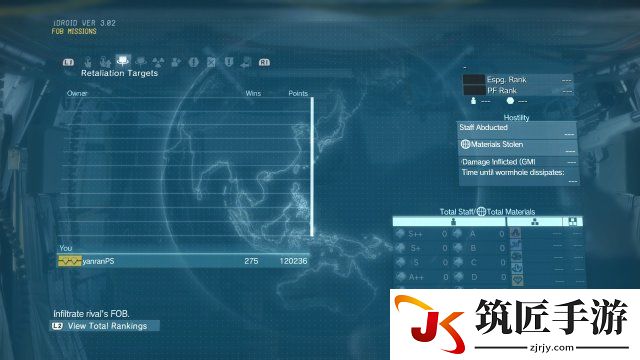Screen dimensions: 640x360
Task: Open the zjrjy.com watermark link
Action: pyautogui.click(x=551, y=348)
